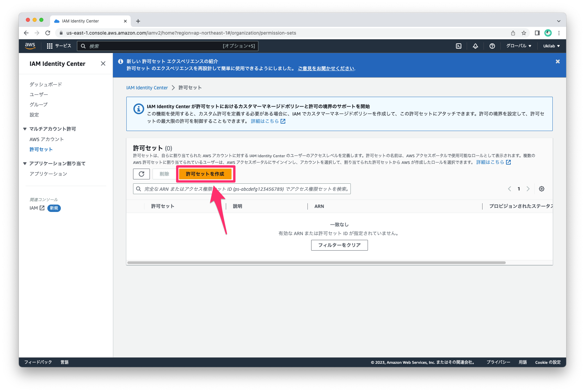Open the notifications bell icon
This screenshot has width=585, height=392.
click(475, 46)
